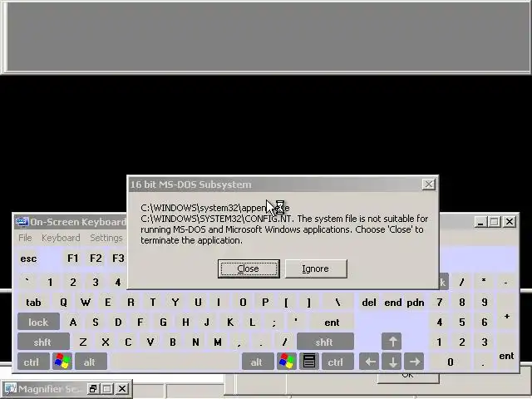Tap the F1 key
This screenshot has height=399, width=532.
pos(72,259)
